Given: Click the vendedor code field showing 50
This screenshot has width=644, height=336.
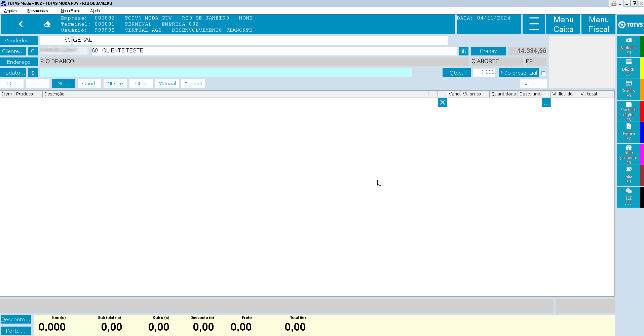Looking at the screenshot, I should (x=55, y=40).
